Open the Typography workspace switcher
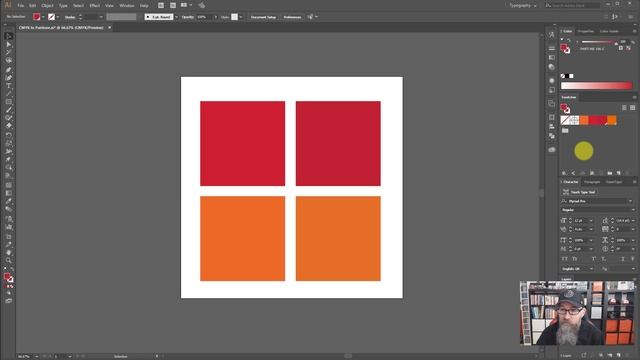 523,6
